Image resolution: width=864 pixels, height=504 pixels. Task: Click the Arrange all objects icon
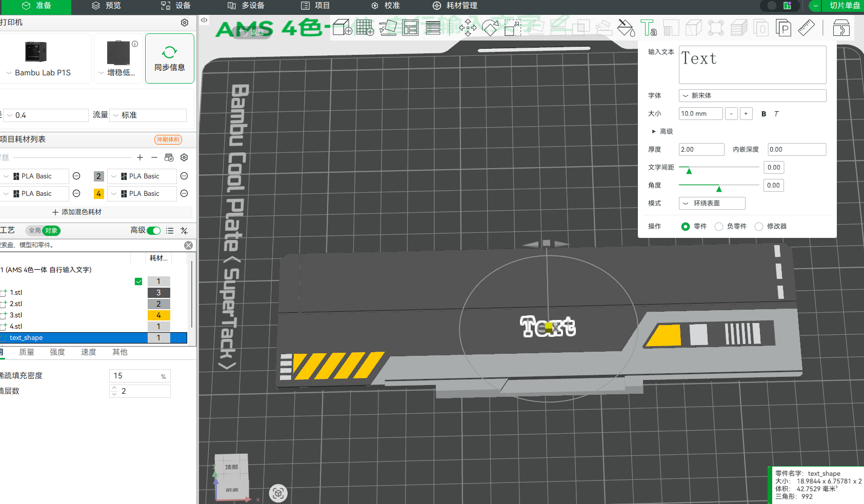pos(410,27)
